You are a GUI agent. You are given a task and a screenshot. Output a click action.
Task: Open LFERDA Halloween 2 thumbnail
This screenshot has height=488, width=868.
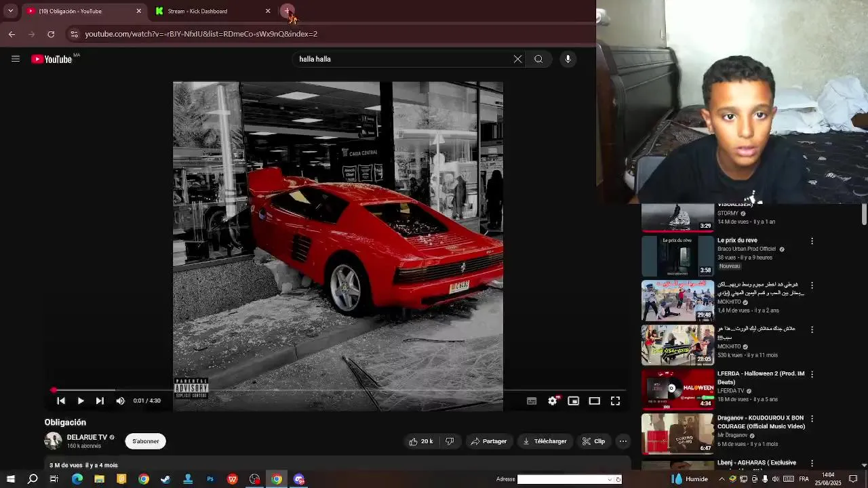[x=677, y=388]
